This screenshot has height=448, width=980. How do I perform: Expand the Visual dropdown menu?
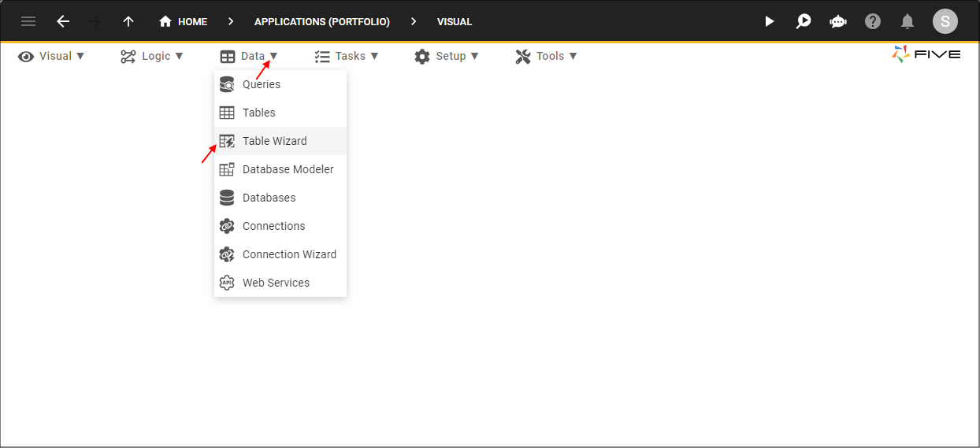[52, 56]
